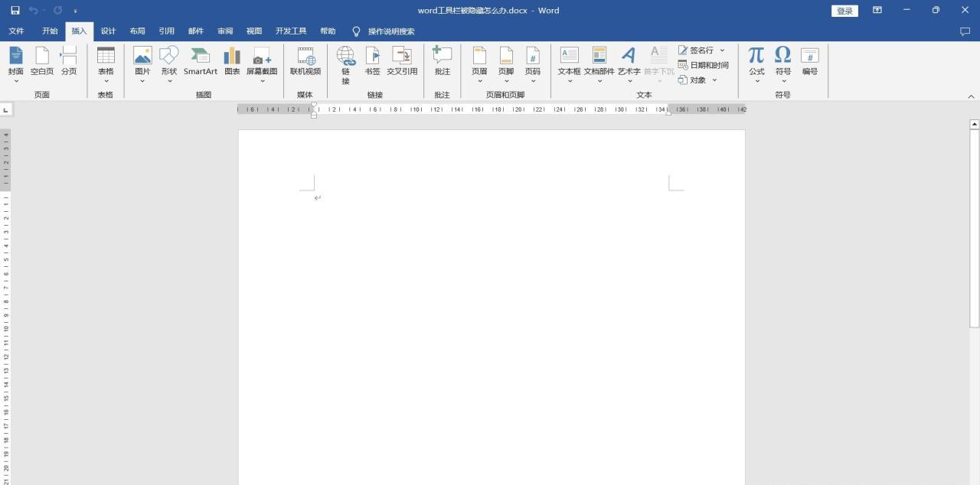Add a bookmark with 书签 icon
The height and width of the screenshot is (485, 980).
pyautogui.click(x=372, y=61)
